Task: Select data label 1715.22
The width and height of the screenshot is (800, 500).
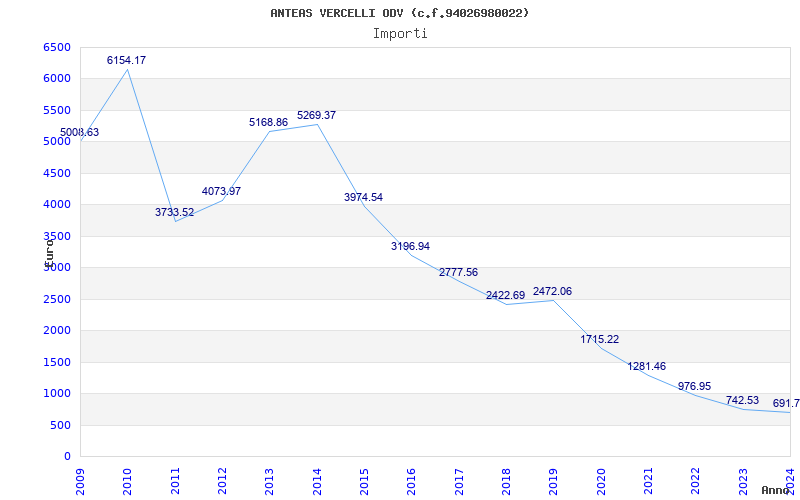Action: point(599,339)
